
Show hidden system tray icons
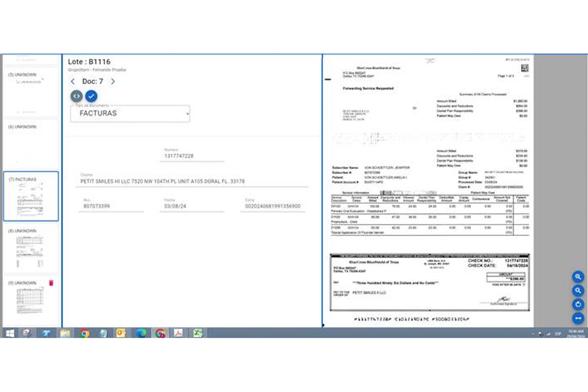(x=532, y=334)
